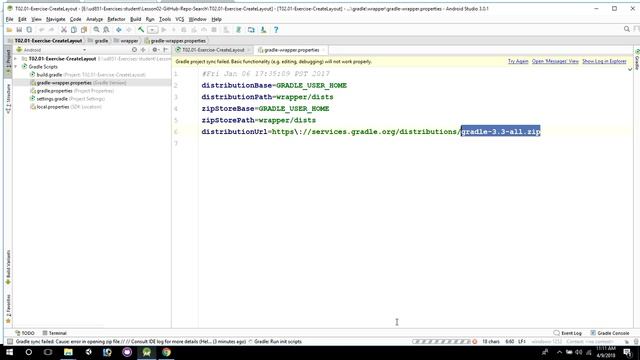Click the Find magnifier icon

tap(96, 30)
